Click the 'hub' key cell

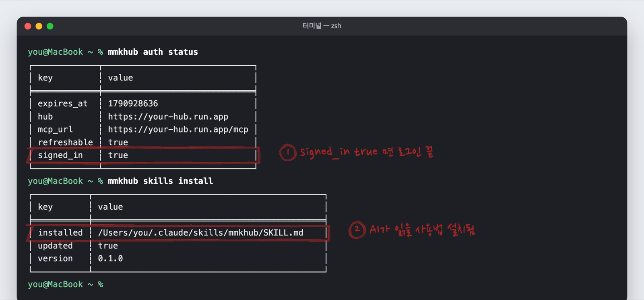coord(45,116)
